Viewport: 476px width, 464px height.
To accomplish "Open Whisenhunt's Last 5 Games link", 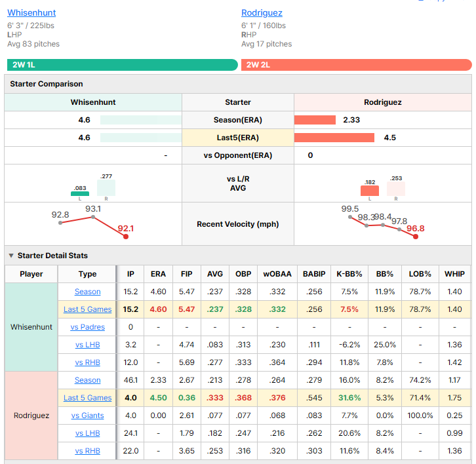I will coord(87,309).
